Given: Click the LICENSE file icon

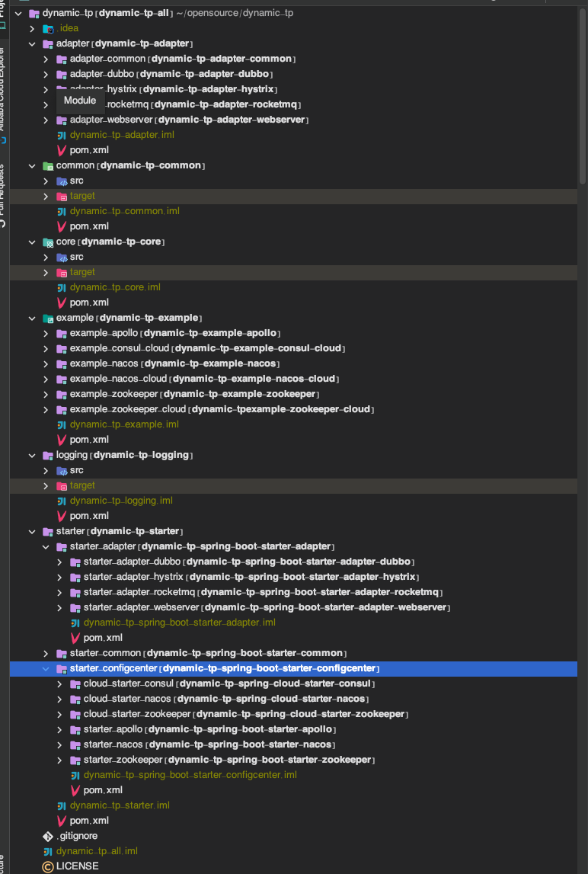Looking at the screenshot, I should tap(48, 866).
